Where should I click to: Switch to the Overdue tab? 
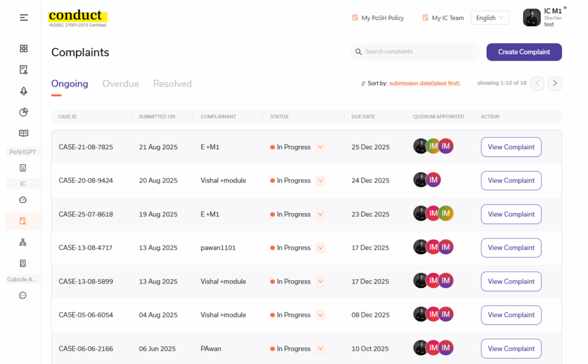(121, 84)
